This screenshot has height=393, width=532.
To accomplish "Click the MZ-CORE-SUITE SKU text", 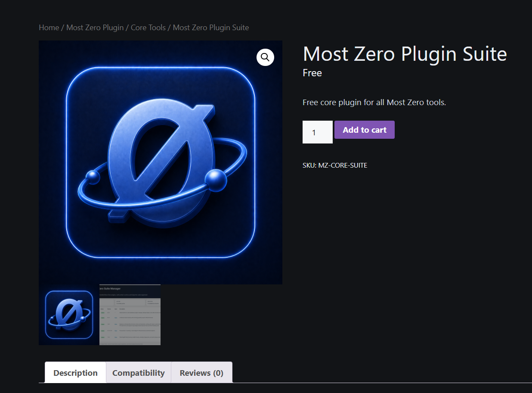I will click(x=343, y=165).
